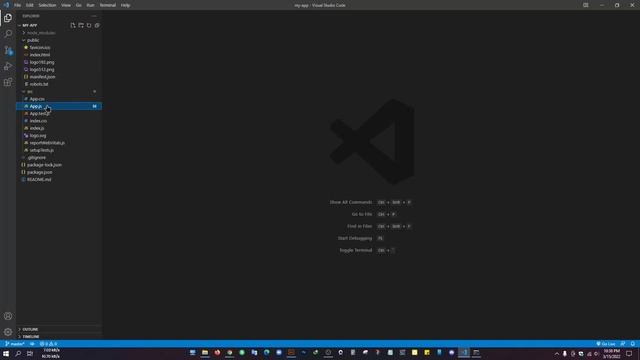Open the Run menu
Viewport: 640px width, 360px height.
(90, 5)
